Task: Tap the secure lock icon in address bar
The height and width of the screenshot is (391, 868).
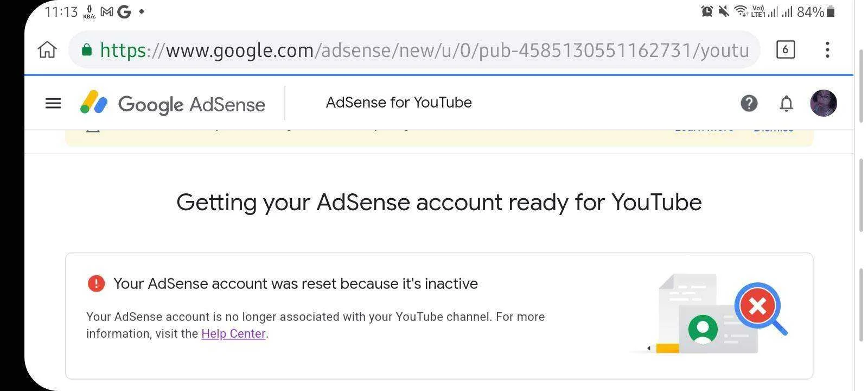Action: (x=86, y=50)
